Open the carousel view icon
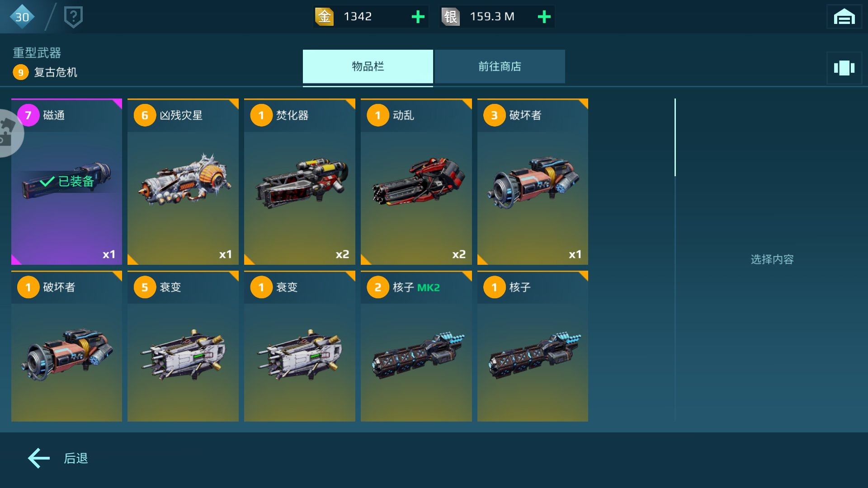Image resolution: width=868 pixels, height=488 pixels. [844, 68]
